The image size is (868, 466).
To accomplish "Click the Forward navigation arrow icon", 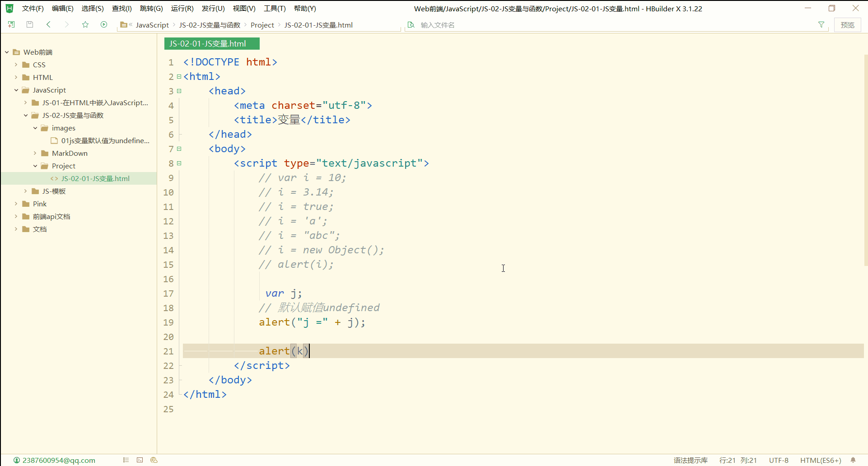I will (66, 24).
